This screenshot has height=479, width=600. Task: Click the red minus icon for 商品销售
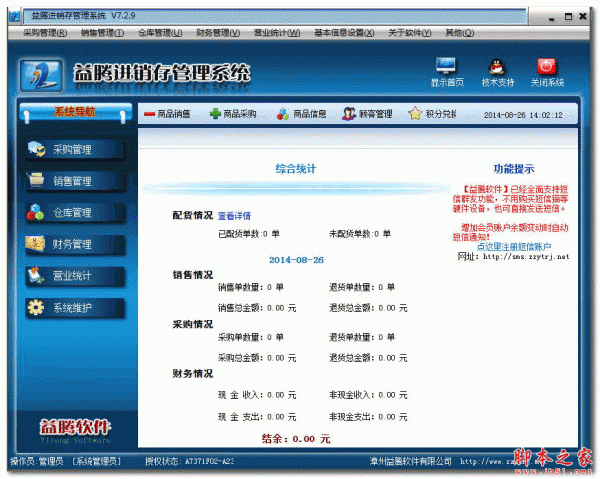(x=150, y=114)
